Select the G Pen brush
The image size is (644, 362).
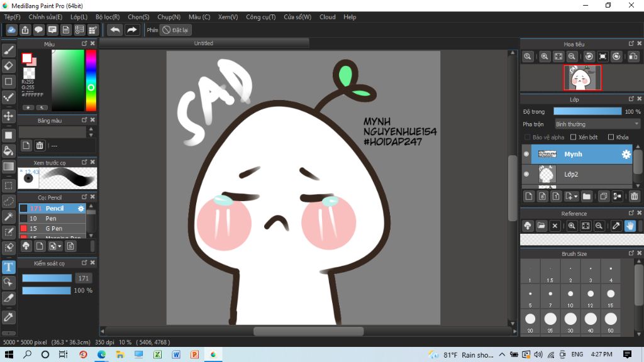(52, 228)
